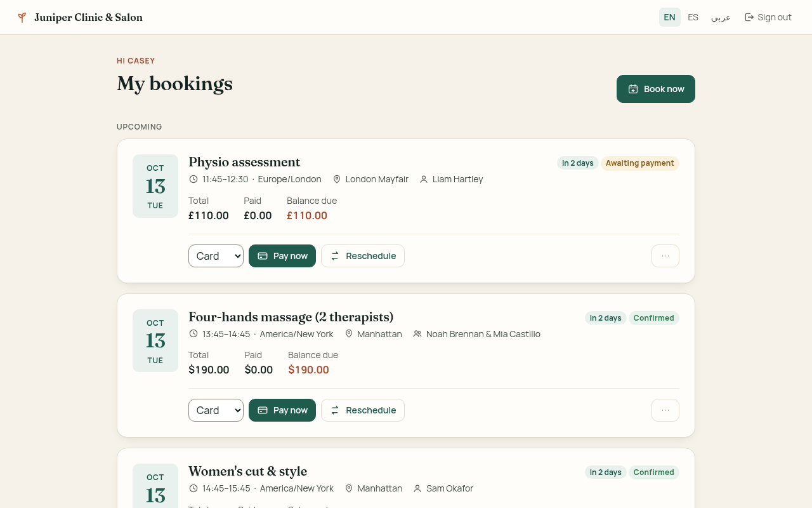Open the Card payment dropdown for Four-hands massage
812x508 pixels.
216,410
